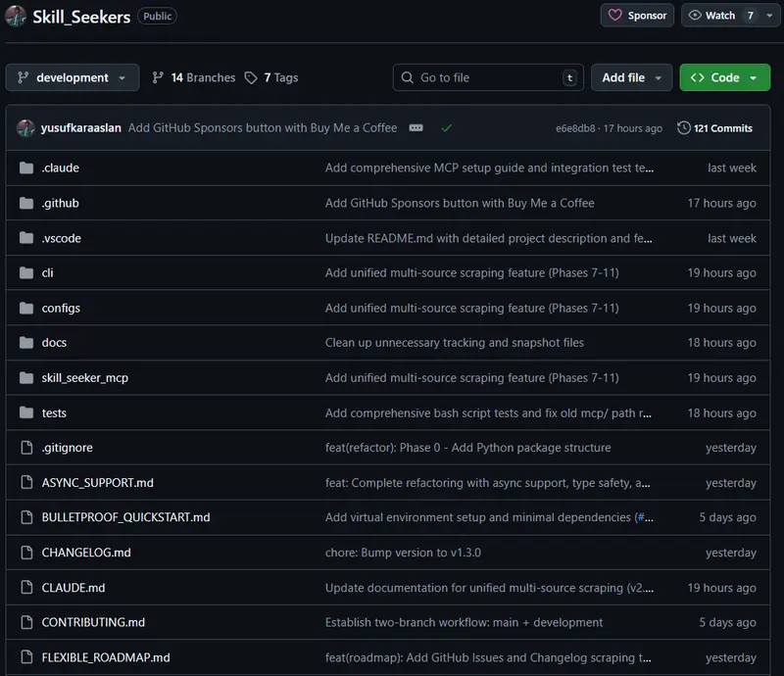Click the CHANGELOG.md file icon
This screenshot has width=784, height=676.
click(26, 553)
